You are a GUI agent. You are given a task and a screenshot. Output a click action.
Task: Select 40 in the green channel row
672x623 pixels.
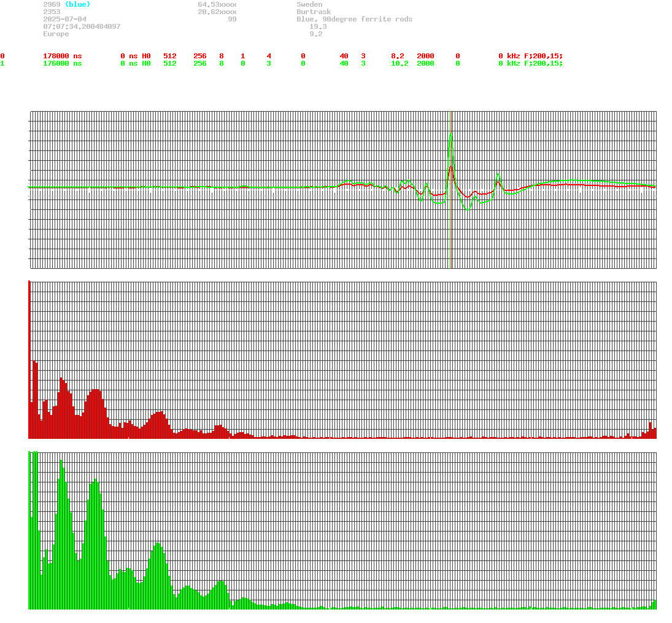click(344, 63)
